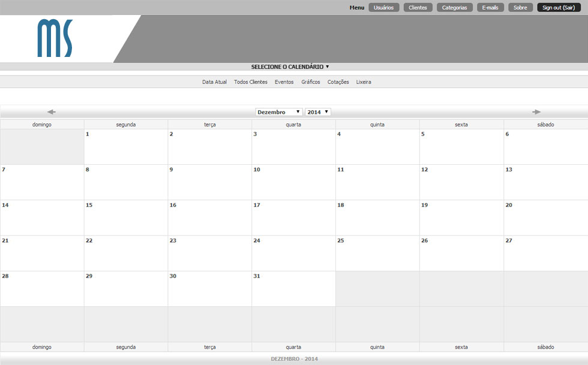
Task: Select day 25 in the calendar
Action: click(x=377, y=254)
